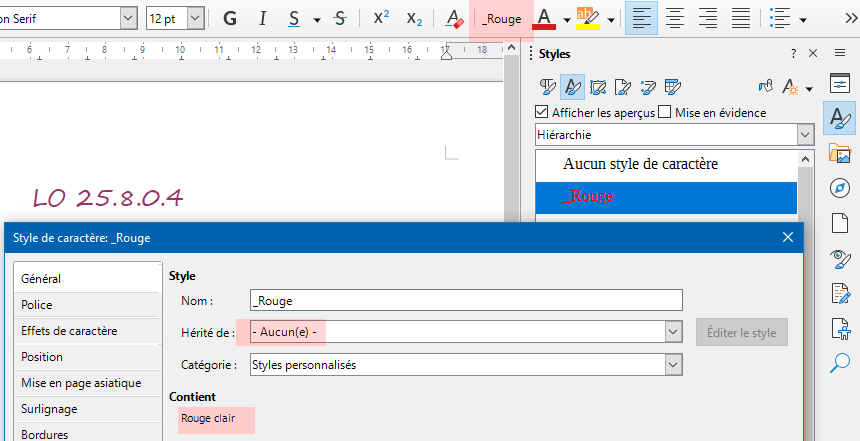
Task: Show List Styles in Styles panel
Action: [x=647, y=87]
